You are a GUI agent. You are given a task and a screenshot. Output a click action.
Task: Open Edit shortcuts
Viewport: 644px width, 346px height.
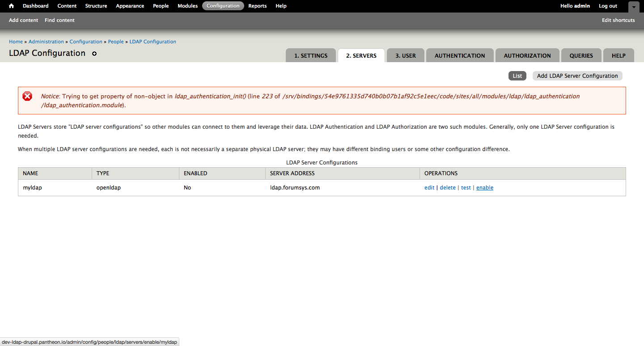pos(619,20)
